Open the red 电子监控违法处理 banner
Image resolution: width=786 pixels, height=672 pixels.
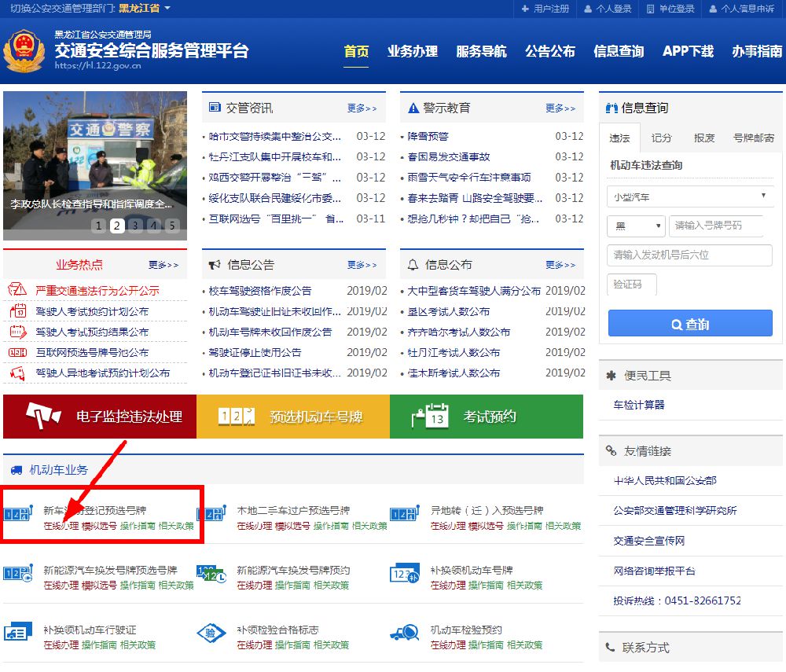click(x=100, y=417)
